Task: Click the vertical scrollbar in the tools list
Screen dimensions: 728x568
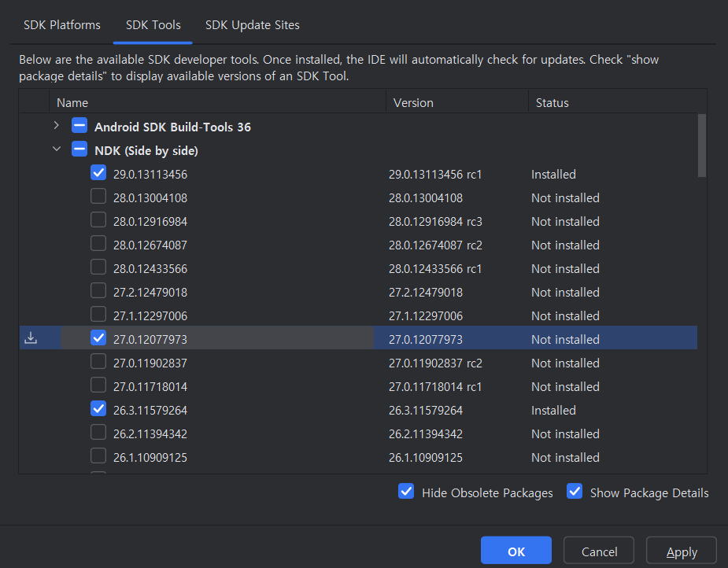Action: (701, 146)
